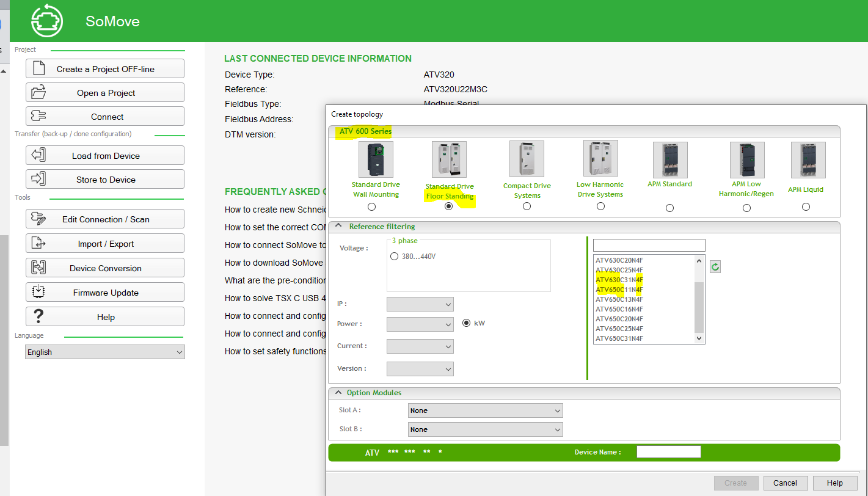
Task: Choose Compact Drive Systems radio button
Action: tap(527, 206)
